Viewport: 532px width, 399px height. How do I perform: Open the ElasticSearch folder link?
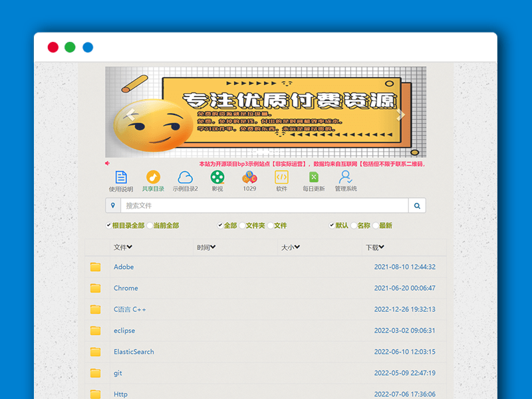(x=134, y=352)
